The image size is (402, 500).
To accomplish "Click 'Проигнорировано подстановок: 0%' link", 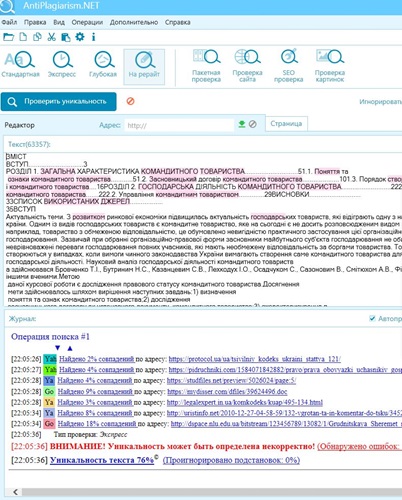I will coord(231,460).
